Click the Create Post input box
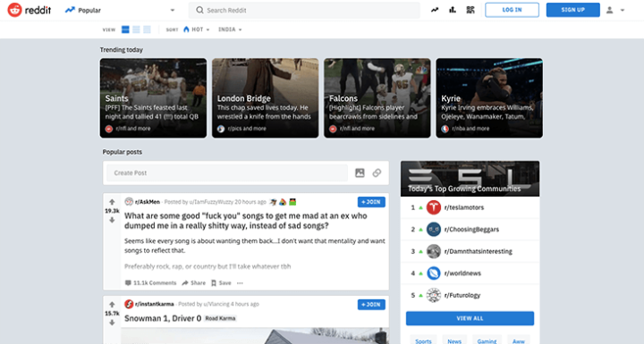The height and width of the screenshot is (344, 644). pyautogui.click(x=227, y=172)
